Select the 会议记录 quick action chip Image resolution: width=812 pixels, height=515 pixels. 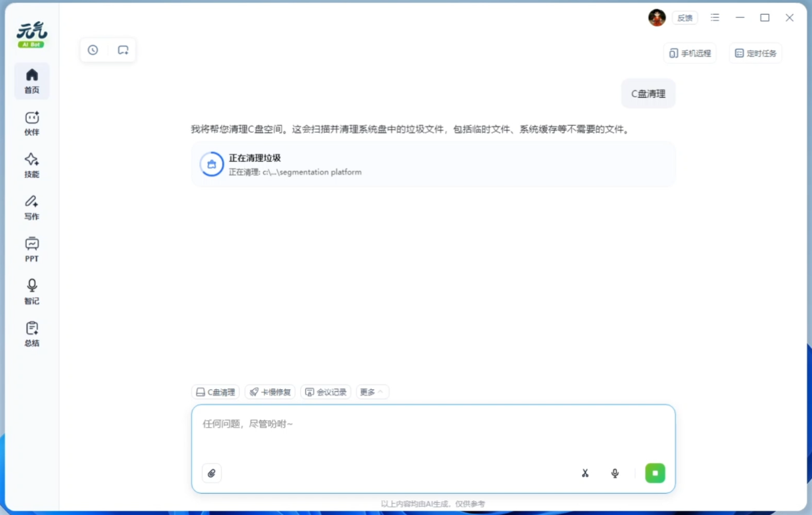coord(326,392)
